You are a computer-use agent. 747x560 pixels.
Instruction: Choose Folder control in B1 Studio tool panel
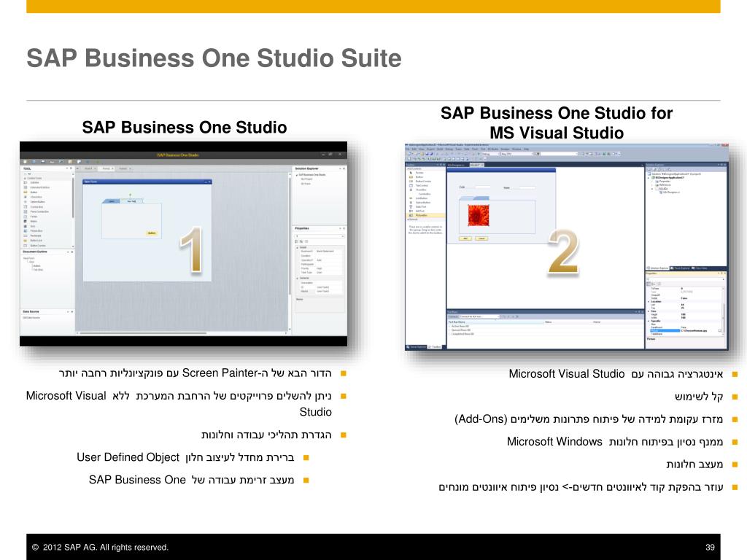coord(34,216)
